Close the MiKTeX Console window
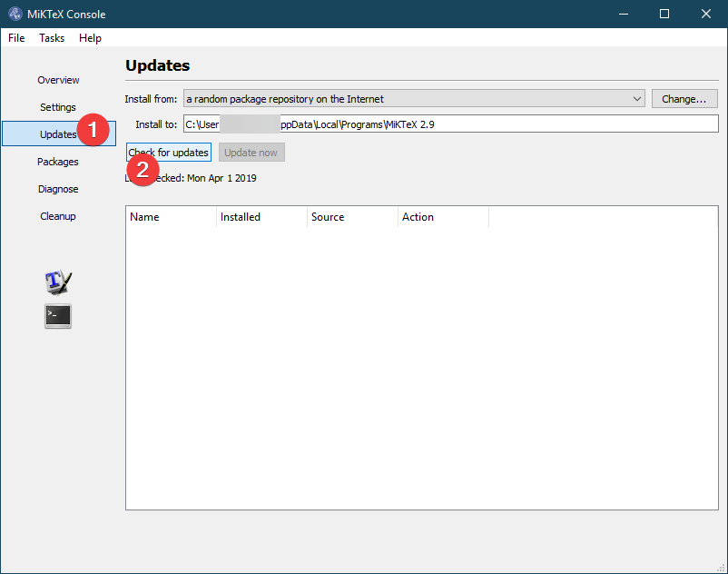Screen dimensions: 728x574 pyautogui.click(x=705, y=14)
